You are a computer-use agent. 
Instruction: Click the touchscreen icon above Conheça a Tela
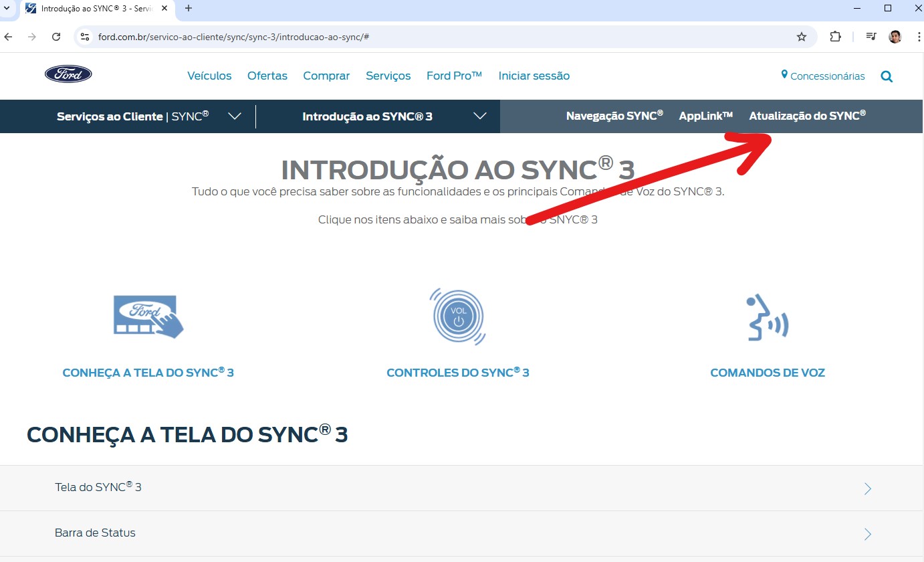148,316
